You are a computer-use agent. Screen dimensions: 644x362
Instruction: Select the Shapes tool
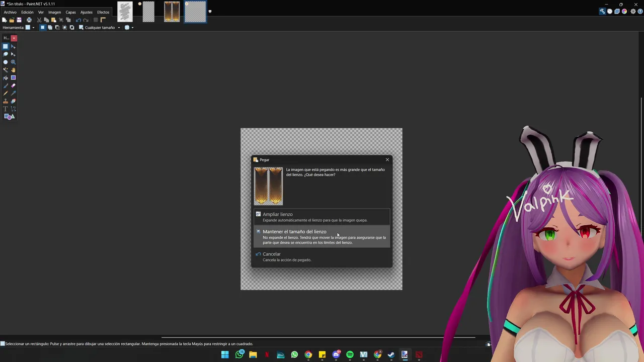pos(9,117)
